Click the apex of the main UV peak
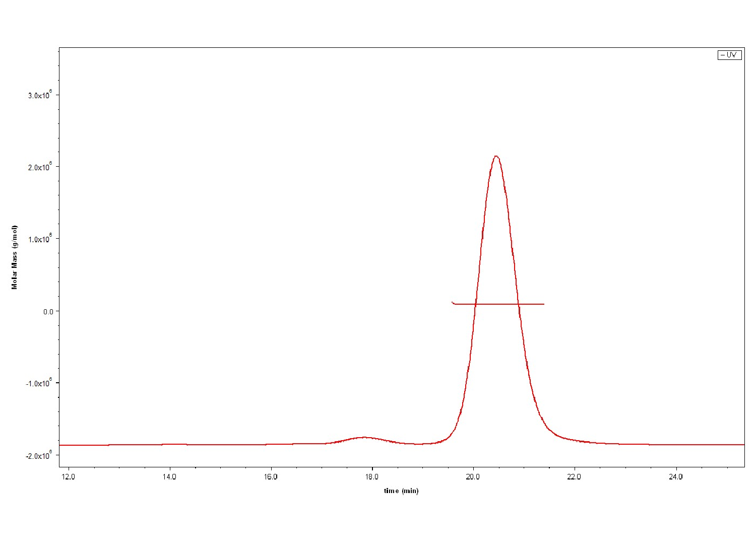This screenshot has width=756, height=554. click(496, 156)
